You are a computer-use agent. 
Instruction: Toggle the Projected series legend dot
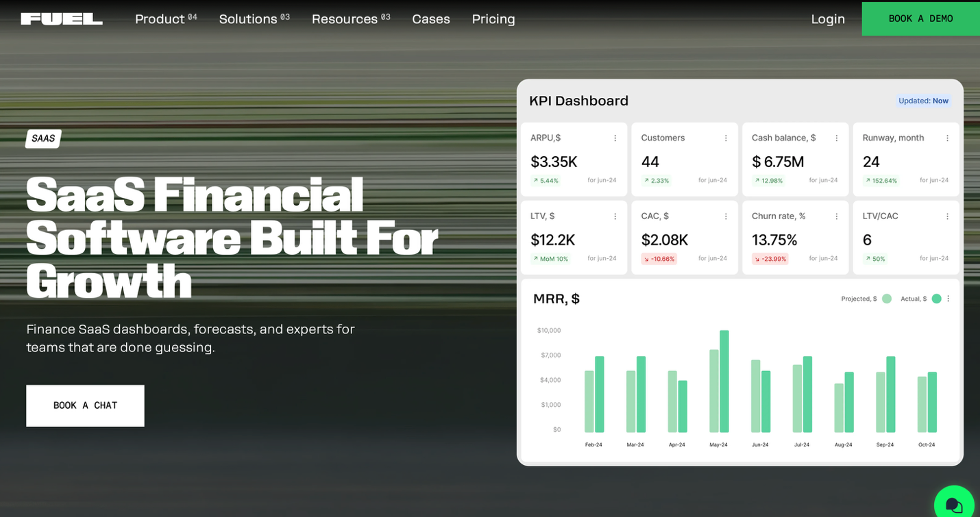[887, 299]
